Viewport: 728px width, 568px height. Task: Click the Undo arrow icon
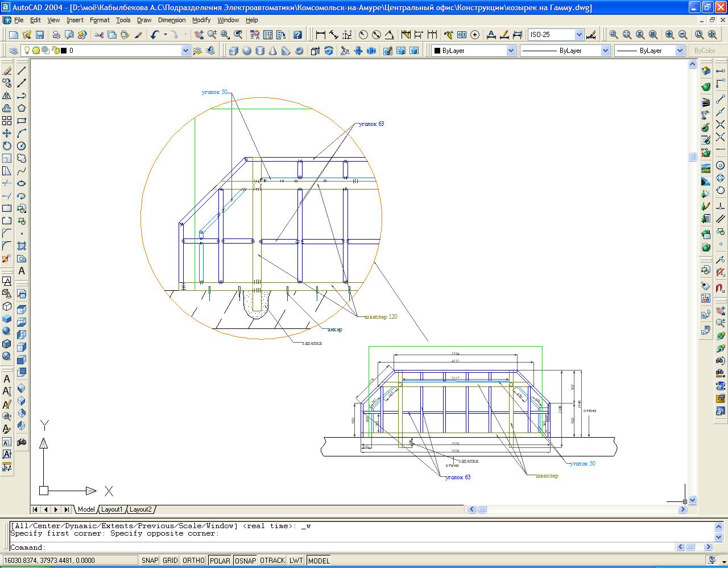coord(155,35)
